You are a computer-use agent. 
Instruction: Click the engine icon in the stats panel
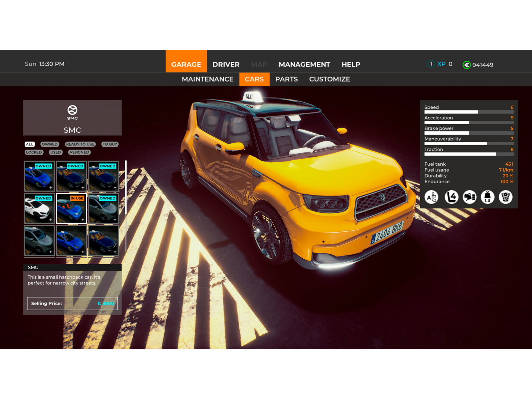505,197
